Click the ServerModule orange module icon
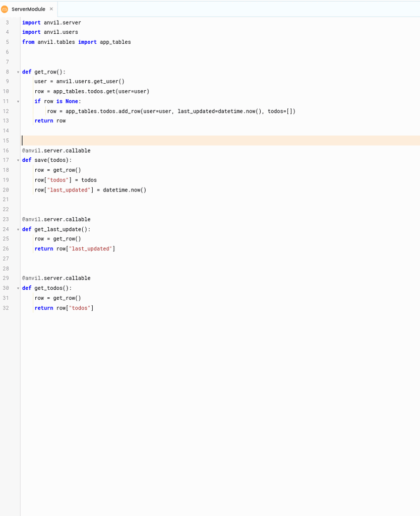Image resolution: width=420 pixels, height=516 pixels. [x=5, y=9]
